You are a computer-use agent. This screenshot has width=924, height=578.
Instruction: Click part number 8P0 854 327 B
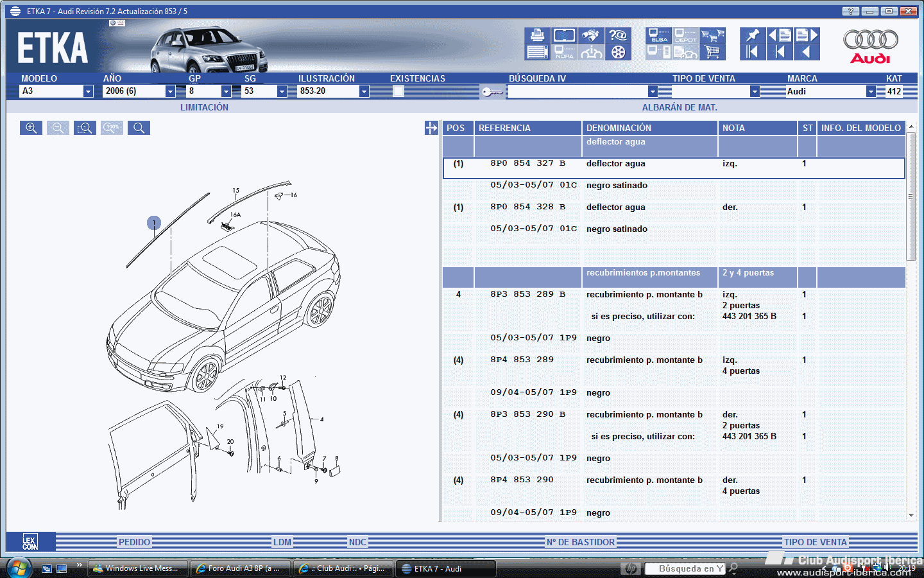(x=527, y=163)
